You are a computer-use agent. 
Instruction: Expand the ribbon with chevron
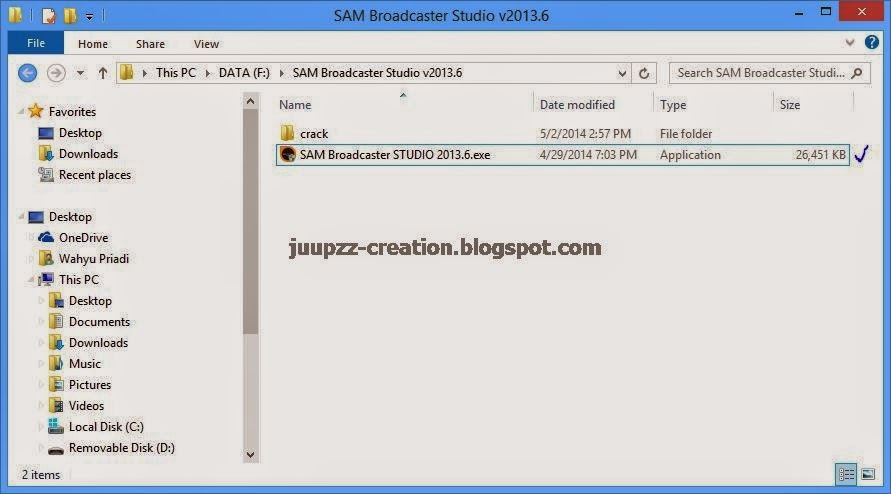click(x=850, y=43)
